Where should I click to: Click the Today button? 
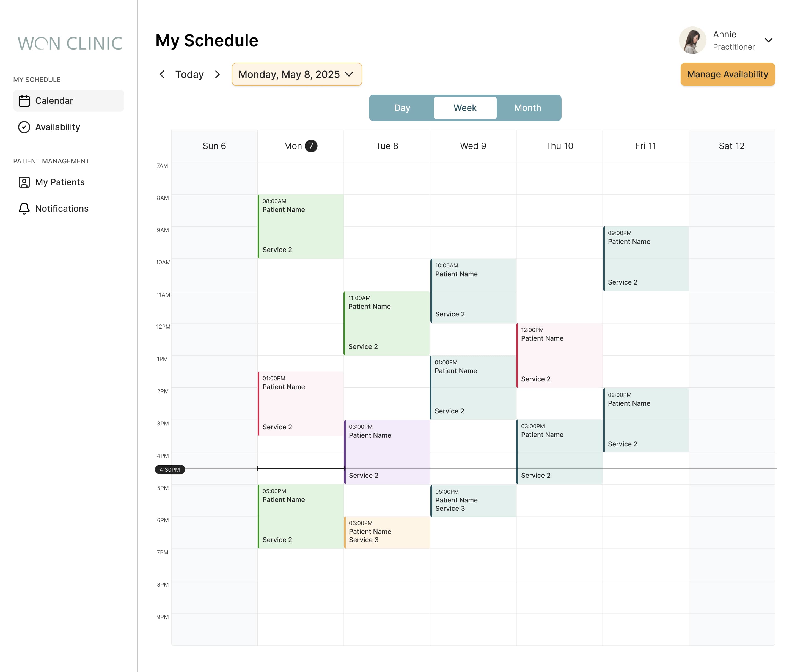click(x=189, y=74)
